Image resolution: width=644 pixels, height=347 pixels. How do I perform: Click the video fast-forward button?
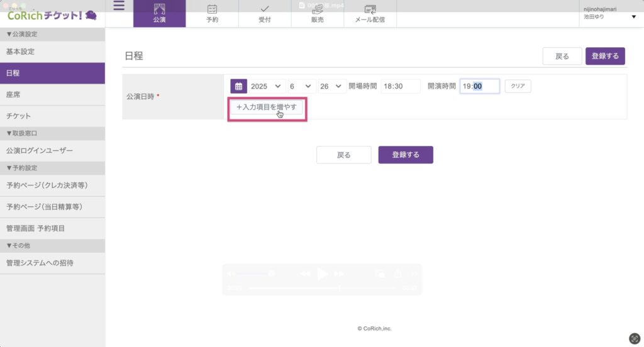338,274
